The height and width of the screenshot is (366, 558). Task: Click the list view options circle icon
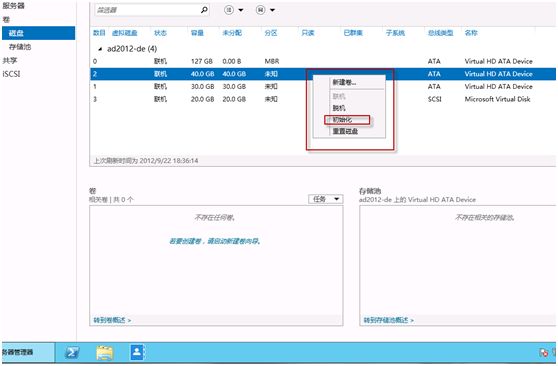(x=229, y=10)
